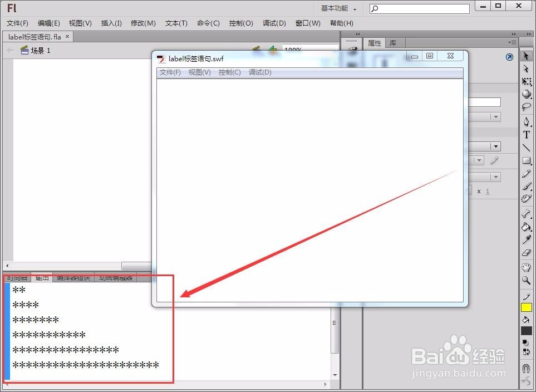This screenshot has height=392, width=536.
Task: Select the Selection tool
Action: coord(526,56)
